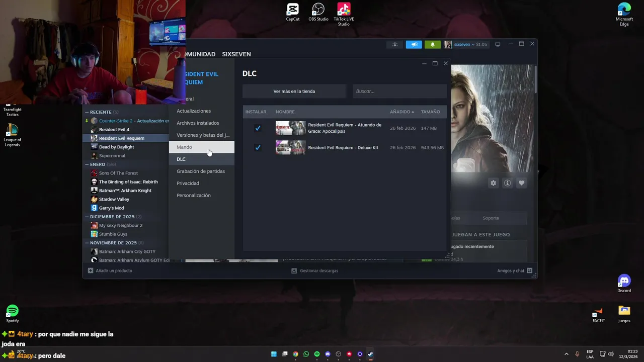644x362 pixels.
Task: Sort DLC list by Nombre column
Action: [x=285, y=112]
